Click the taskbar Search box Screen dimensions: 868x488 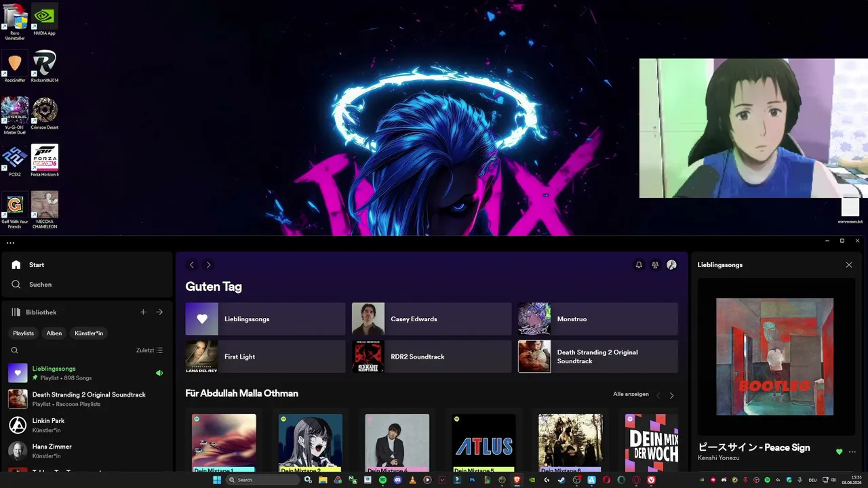point(262,480)
